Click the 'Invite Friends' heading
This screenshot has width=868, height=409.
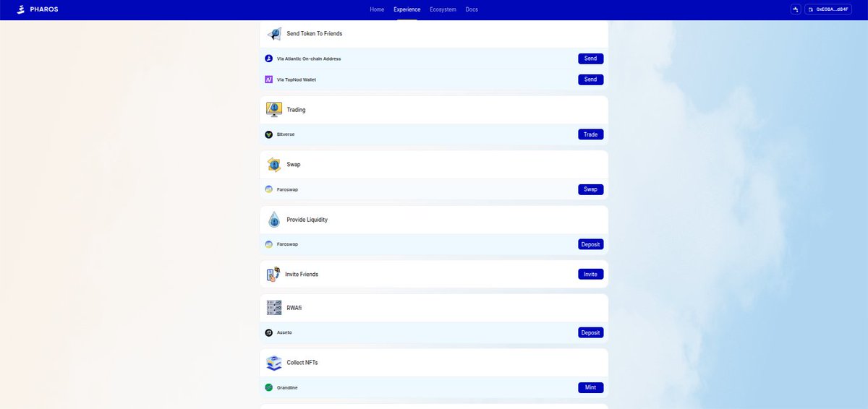(302, 275)
